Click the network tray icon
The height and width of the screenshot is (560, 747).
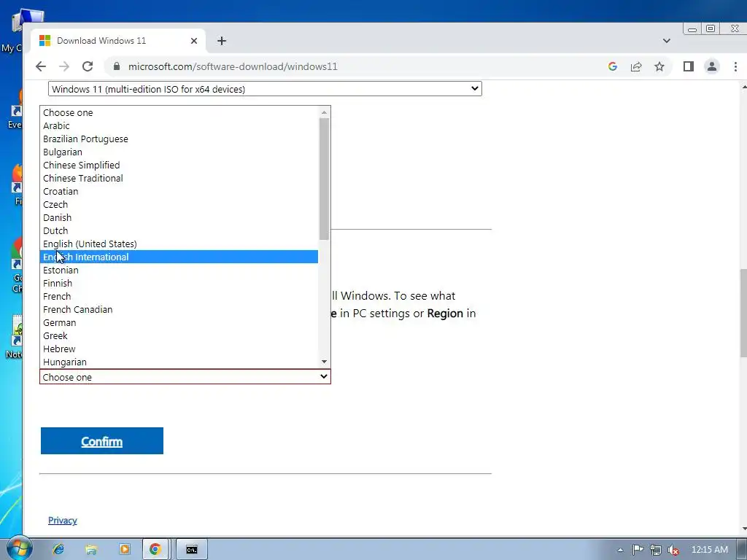click(656, 550)
